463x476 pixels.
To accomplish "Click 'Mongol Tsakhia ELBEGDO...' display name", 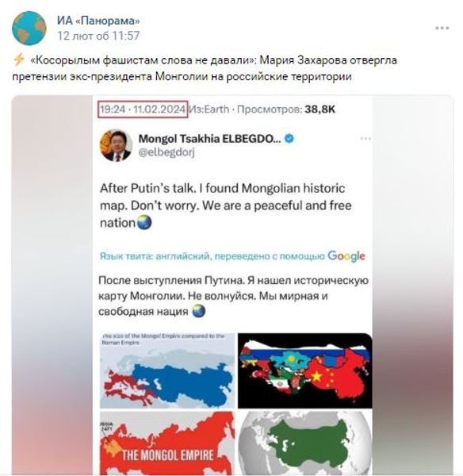I will pos(209,139).
